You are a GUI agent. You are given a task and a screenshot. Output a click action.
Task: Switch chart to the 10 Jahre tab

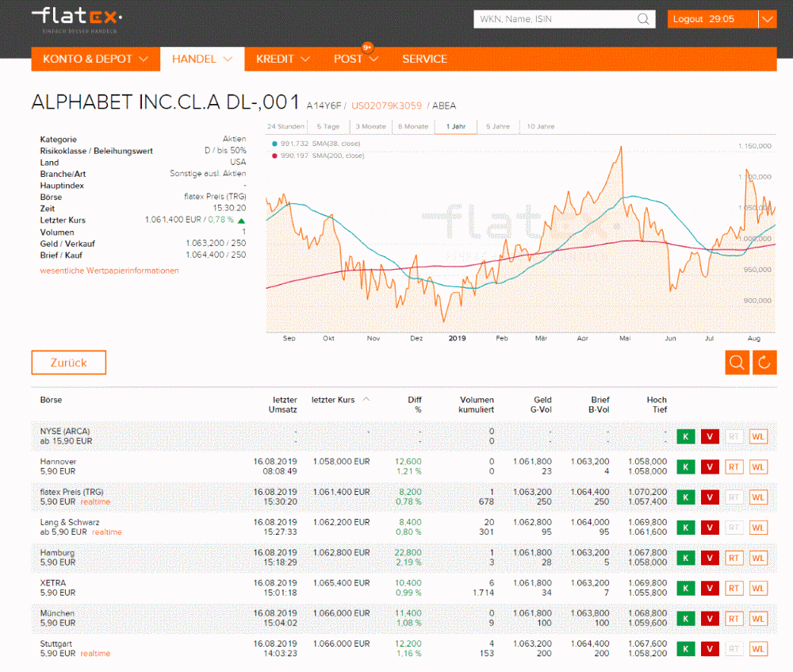[541, 126]
